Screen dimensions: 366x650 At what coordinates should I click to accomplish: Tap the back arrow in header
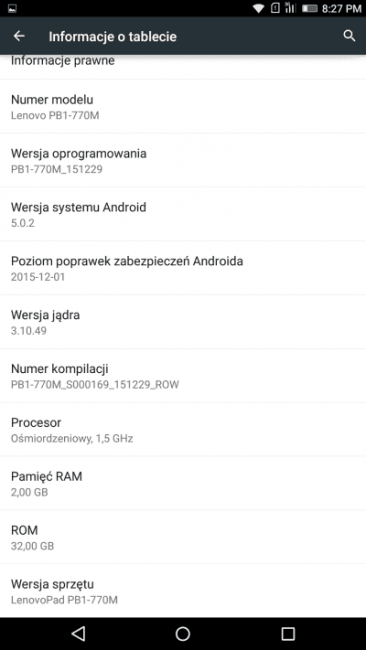[19, 36]
